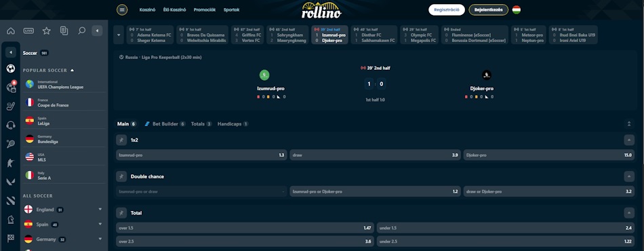Image resolution: width=644 pixels, height=251 pixels.
Task: Select the striped diagonal sport icon
Action: [11, 201]
